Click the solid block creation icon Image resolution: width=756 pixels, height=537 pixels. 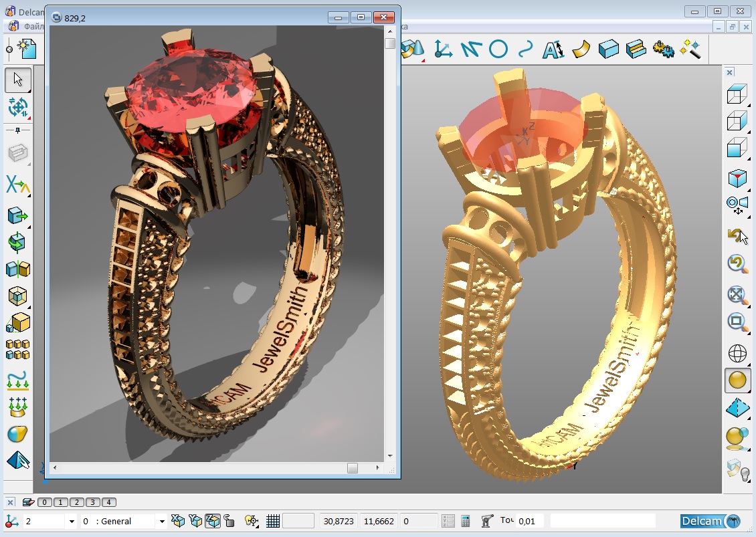608,49
